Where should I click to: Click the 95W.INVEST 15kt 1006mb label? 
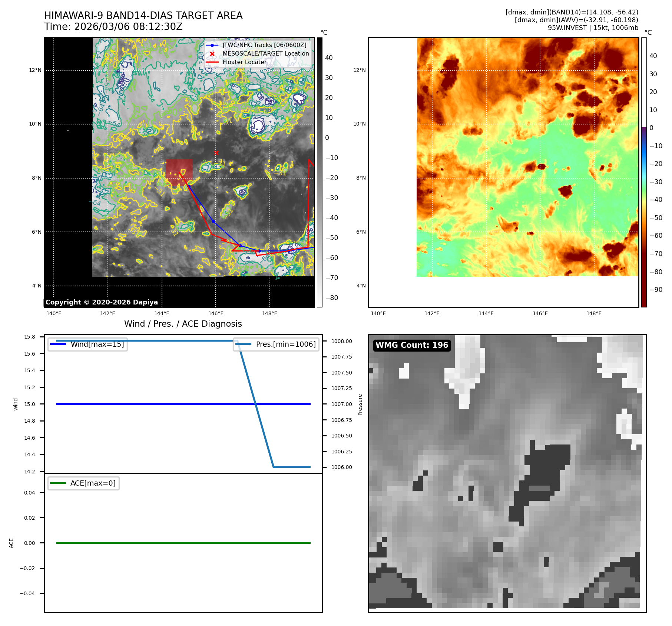(x=593, y=28)
